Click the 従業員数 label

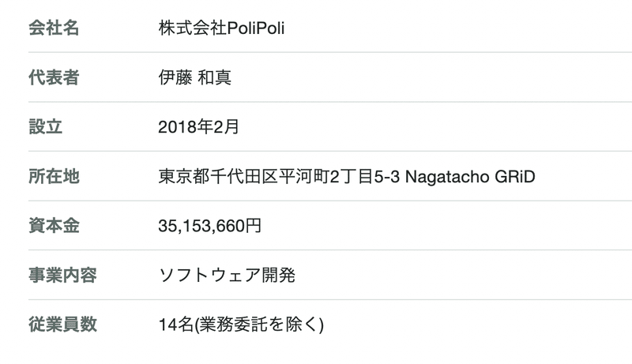point(62,325)
